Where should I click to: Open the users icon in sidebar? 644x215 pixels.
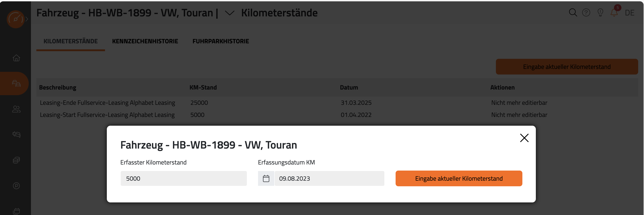(x=16, y=109)
